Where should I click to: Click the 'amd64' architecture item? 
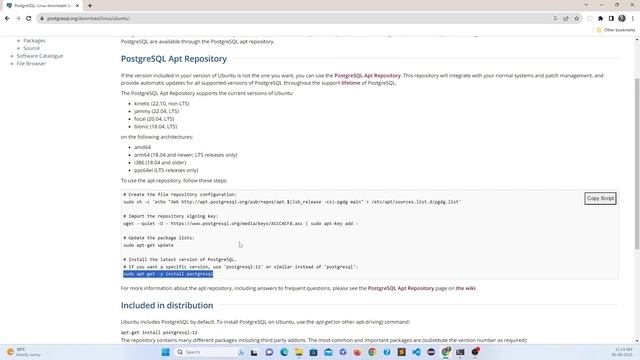(142, 147)
